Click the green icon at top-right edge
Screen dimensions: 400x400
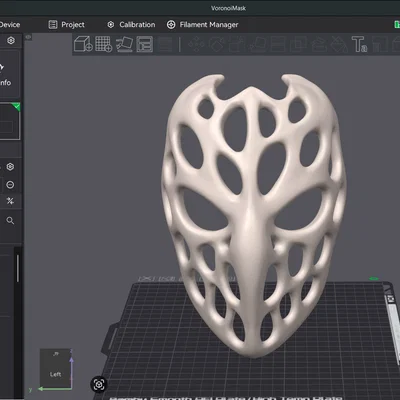(397, 24)
